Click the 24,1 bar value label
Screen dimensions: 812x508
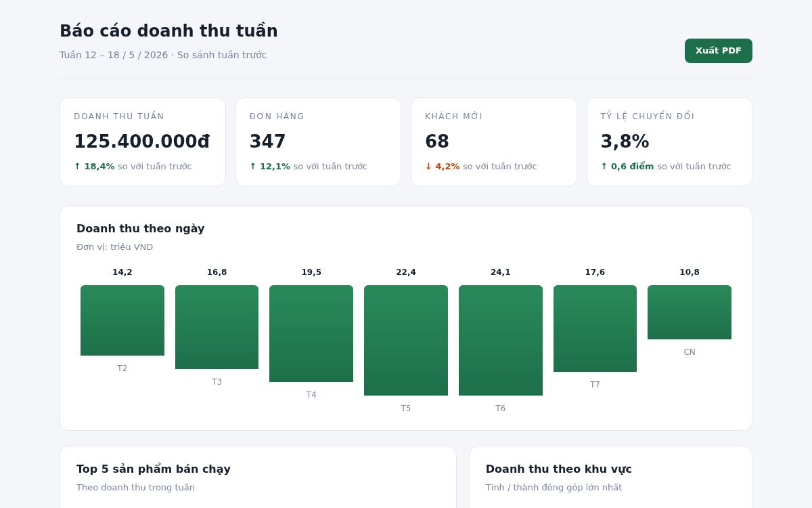point(501,272)
